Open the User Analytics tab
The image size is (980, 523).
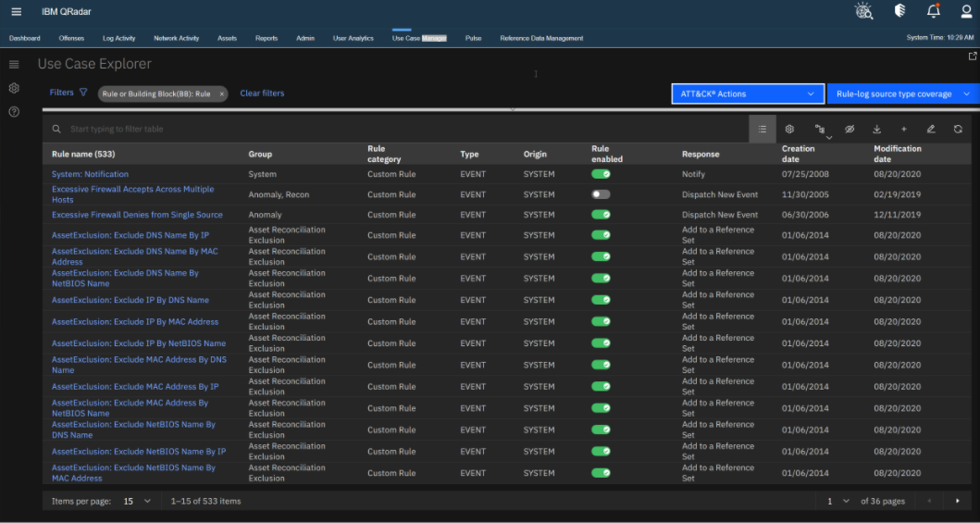point(353,38)
